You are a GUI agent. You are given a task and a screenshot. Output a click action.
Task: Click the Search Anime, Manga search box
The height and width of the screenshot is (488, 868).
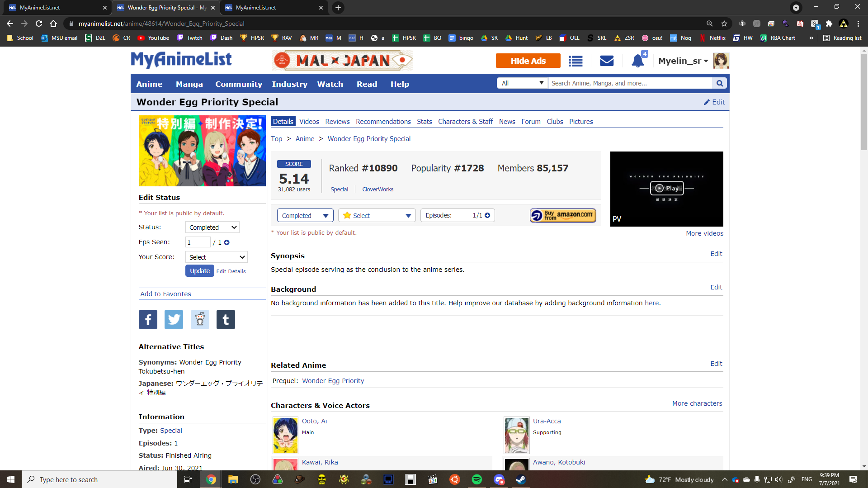pyautogui.click(x=630, y=83)
